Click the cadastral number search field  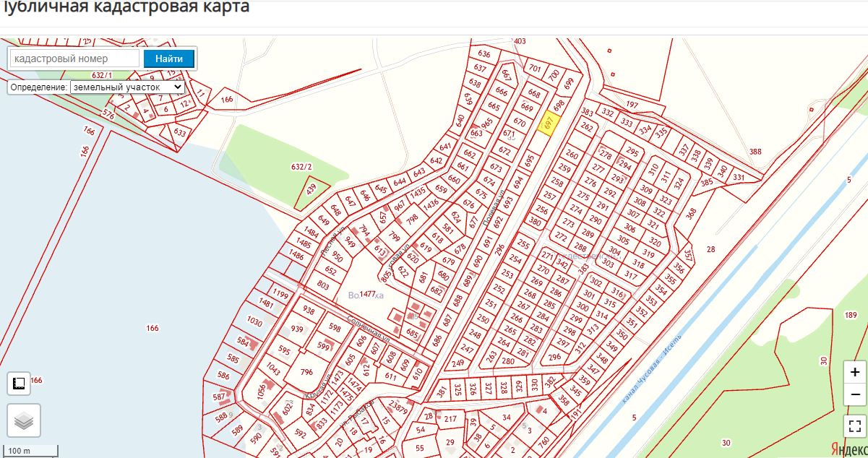[75, 59]
